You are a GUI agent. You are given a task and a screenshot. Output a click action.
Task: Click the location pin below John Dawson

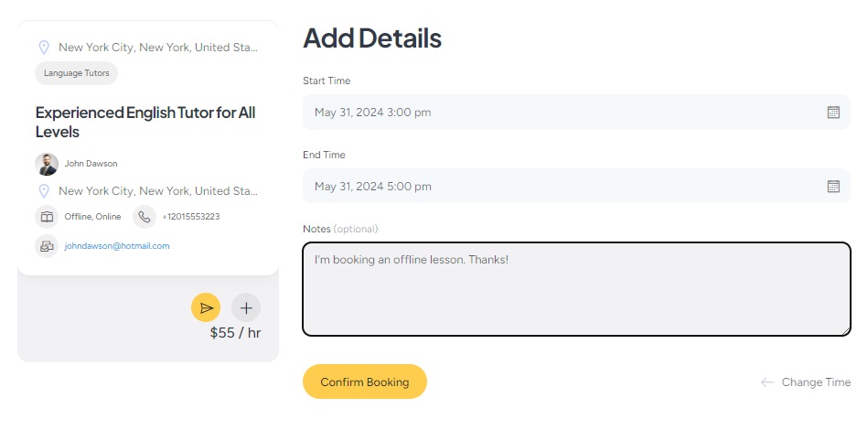click(x=44, y=191)
